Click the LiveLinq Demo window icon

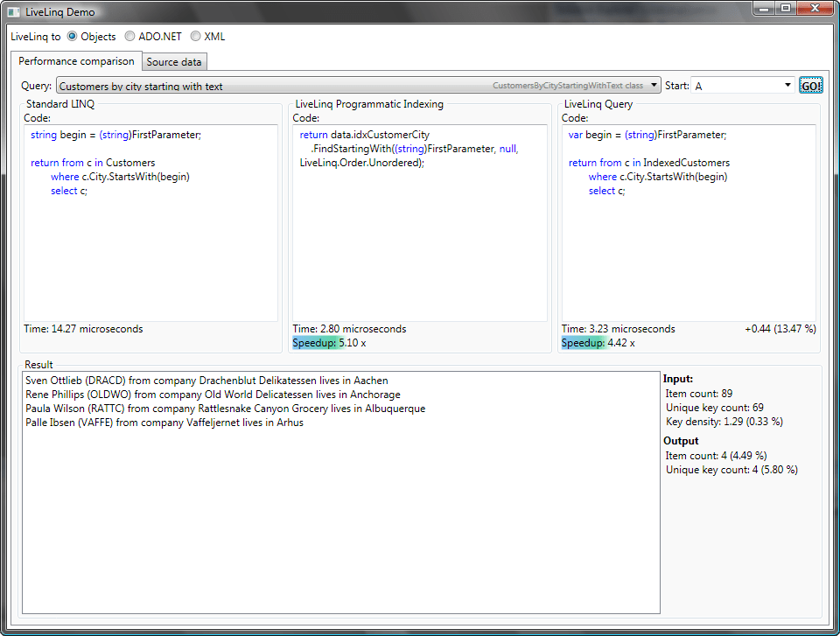pyautogui.click(x=14, y=11)
